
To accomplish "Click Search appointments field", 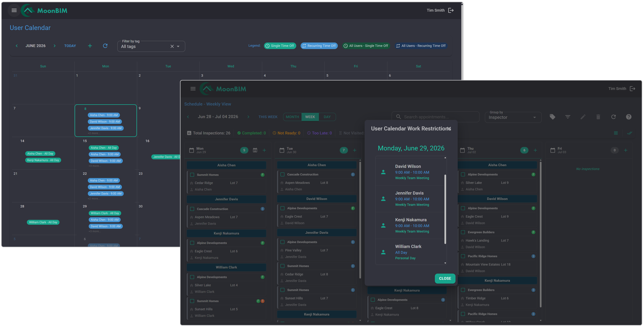I will 435,117.
